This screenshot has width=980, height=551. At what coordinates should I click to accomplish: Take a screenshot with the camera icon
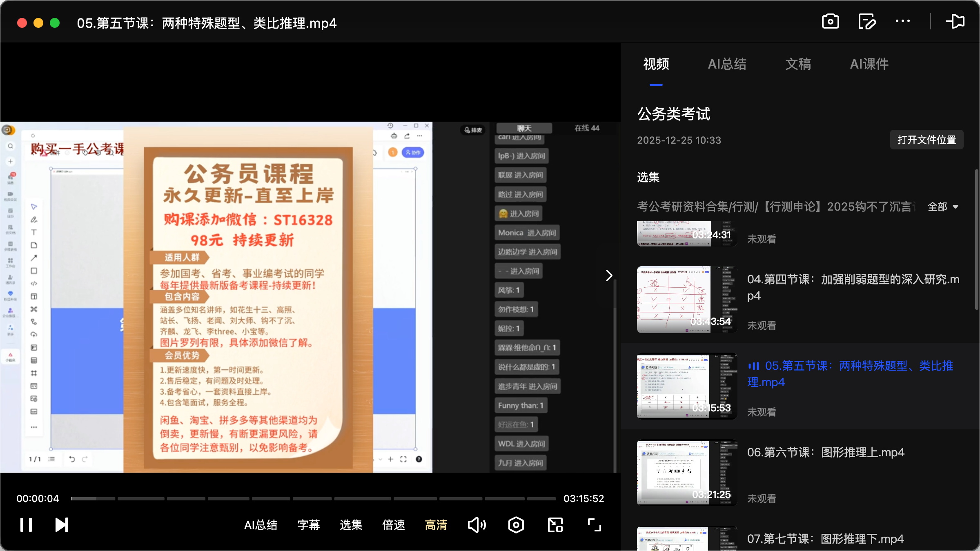coord(831,21)
